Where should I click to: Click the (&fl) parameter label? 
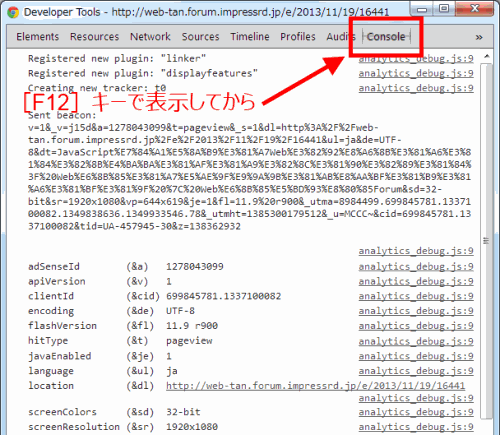[x=140, y=326]
